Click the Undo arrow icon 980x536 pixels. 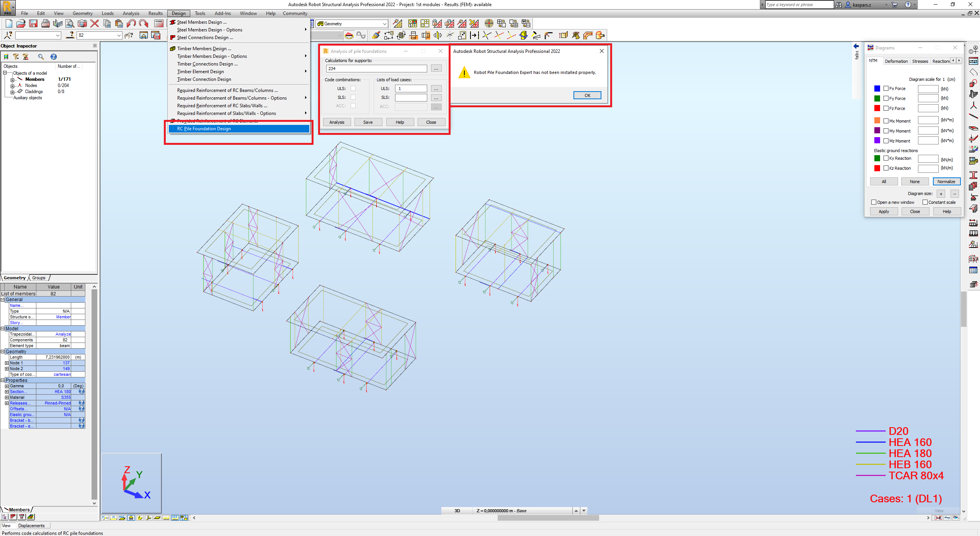tap(131, 23)
